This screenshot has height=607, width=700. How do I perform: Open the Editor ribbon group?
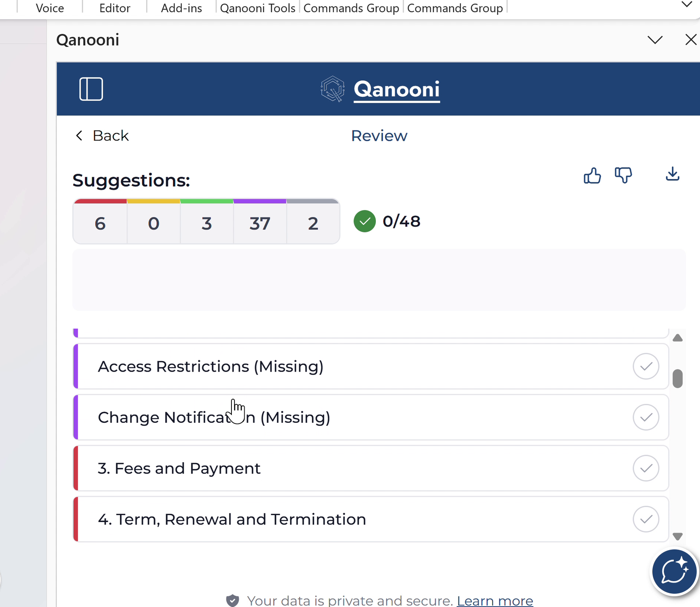(x=115, y=8)
